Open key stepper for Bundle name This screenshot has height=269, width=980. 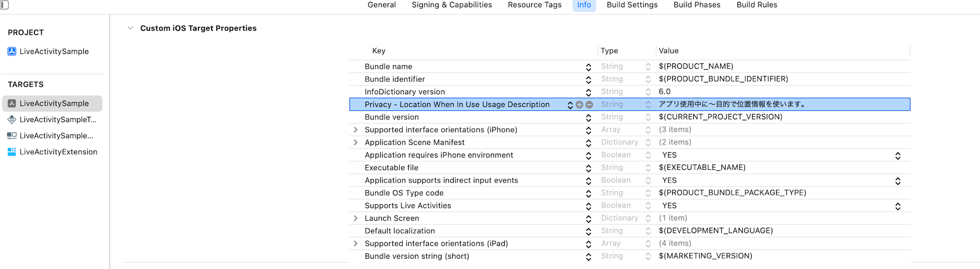pyautogui.click(x=588, y=67)
